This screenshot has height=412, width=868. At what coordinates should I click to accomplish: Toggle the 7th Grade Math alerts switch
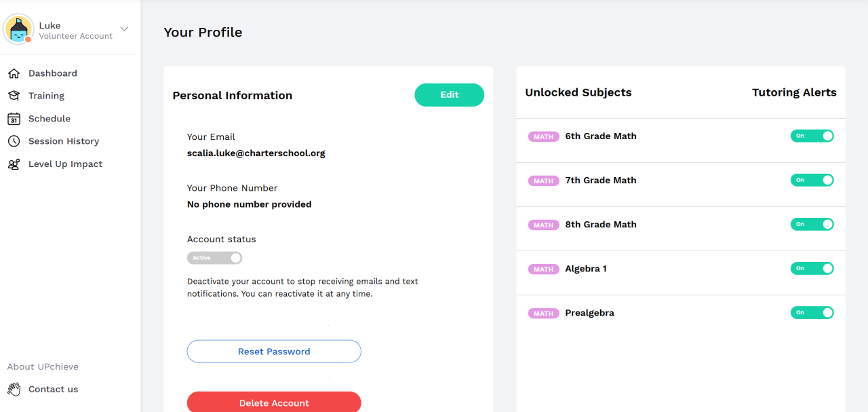click(x=812, y=181)
